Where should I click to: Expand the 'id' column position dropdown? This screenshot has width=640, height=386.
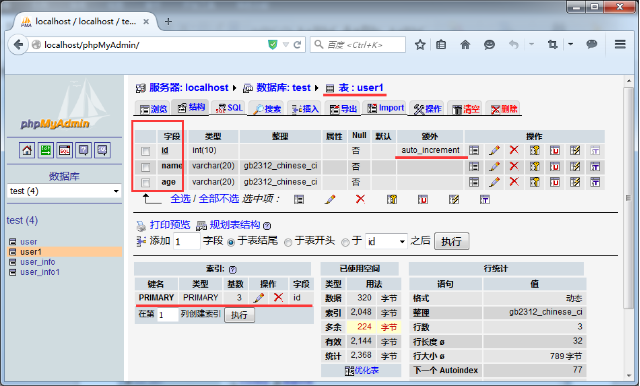tap(386, 242)
